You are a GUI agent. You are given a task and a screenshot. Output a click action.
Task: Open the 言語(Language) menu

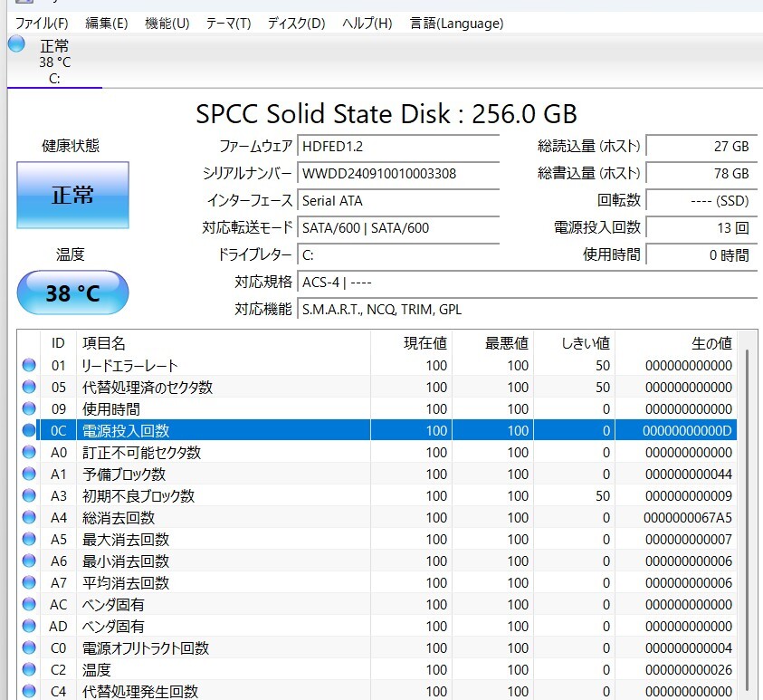point(456,23)
